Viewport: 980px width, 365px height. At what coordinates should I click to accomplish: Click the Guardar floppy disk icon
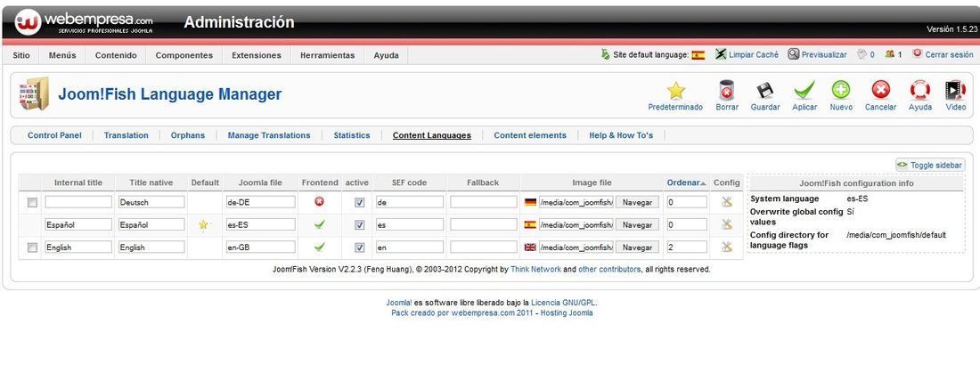(765, 91)
